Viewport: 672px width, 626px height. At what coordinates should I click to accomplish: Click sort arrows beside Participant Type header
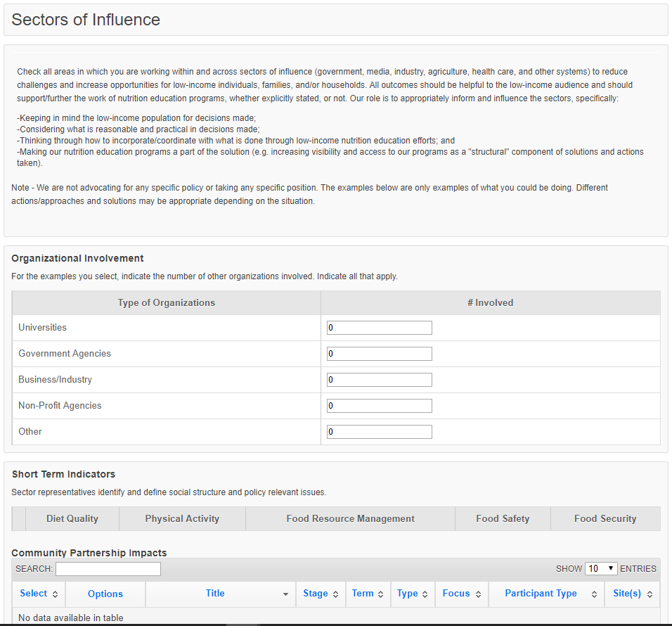pyautogui.click(x=594, y=594)
